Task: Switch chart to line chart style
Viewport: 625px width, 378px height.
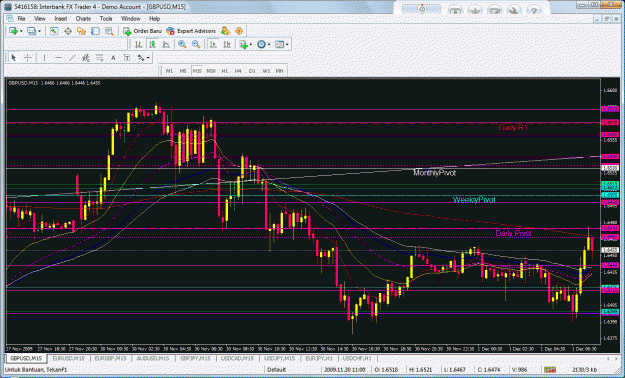Action: [x=166, y=45]
